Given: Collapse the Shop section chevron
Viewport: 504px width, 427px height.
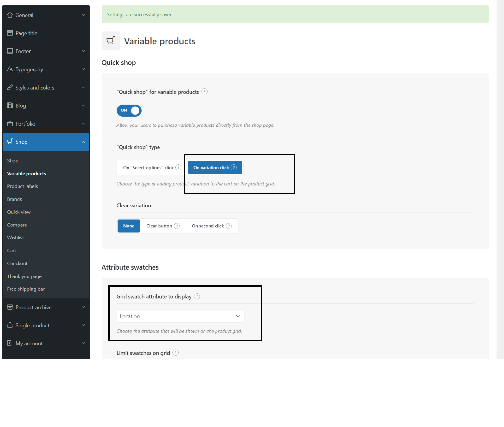Looking at the screenshot, I should 83,142.
